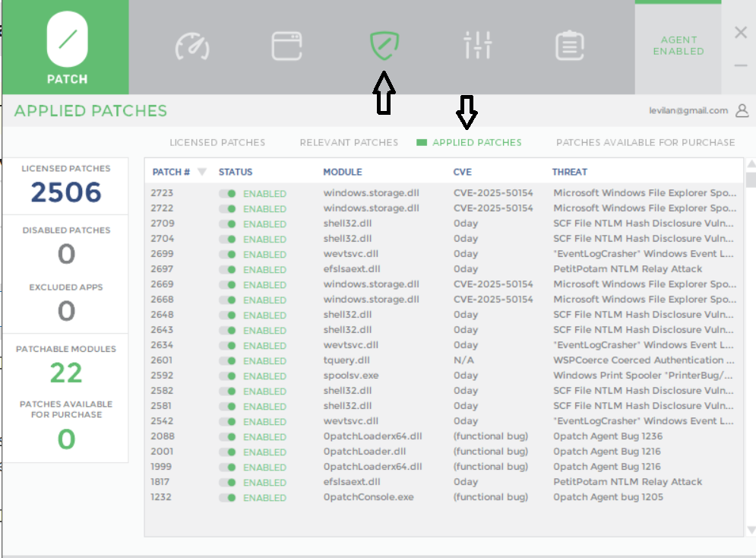Switch to LICENSED PATCHES tab
The image size is (756, 558).
tap(217, 143)
